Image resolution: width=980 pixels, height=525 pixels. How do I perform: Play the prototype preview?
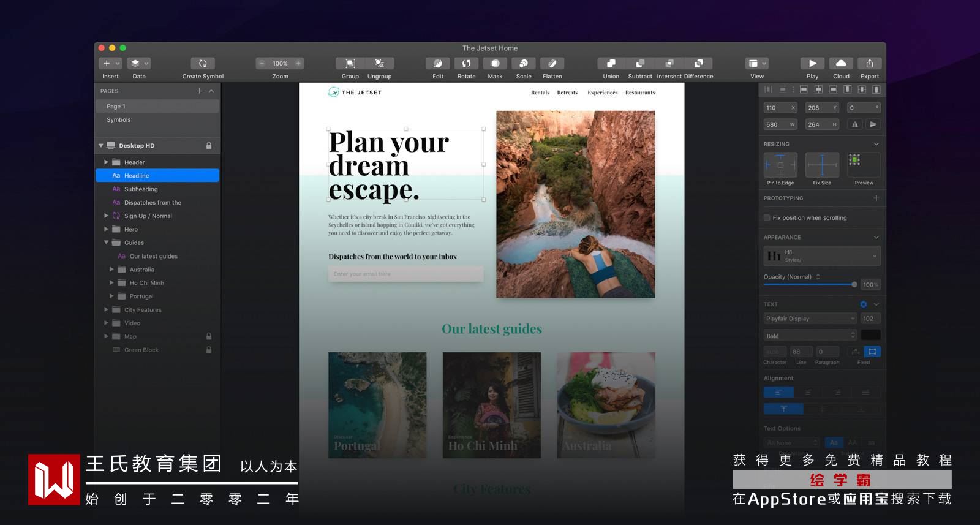click(x=812, y=63)
